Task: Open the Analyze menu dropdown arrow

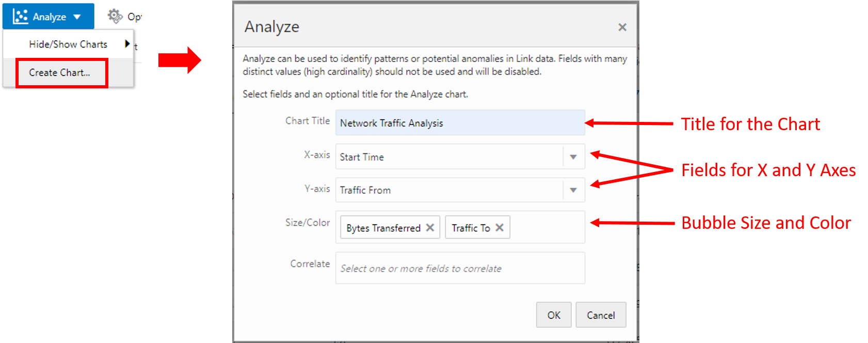Action: (77, 17)
